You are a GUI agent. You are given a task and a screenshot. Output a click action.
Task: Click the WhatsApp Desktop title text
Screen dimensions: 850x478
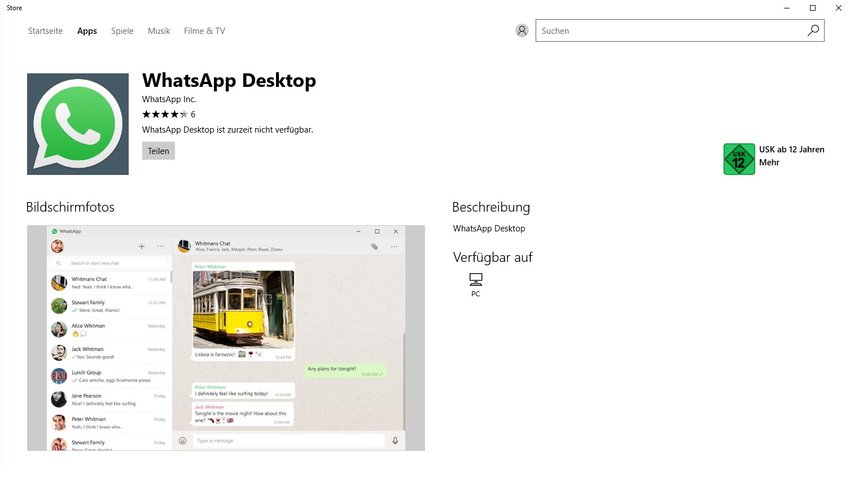pyautogui.click(x=229, y=80)
